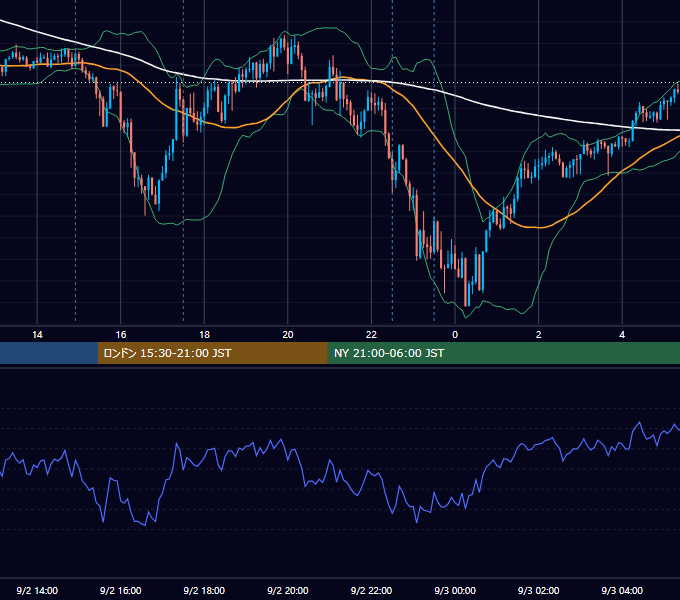Viewport: 680px width, 600px height.
Task: Click the 9/2 20:00 time label
Action: [x=288, y=590]
